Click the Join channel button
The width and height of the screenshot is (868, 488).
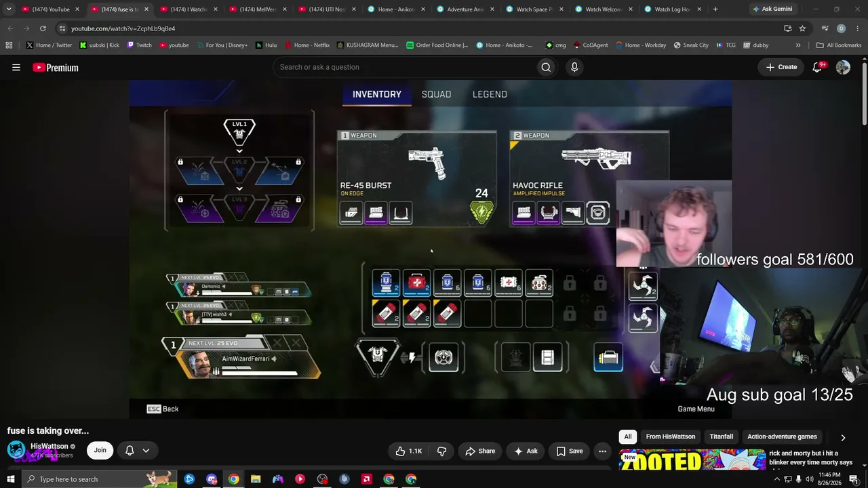(100, 450)
